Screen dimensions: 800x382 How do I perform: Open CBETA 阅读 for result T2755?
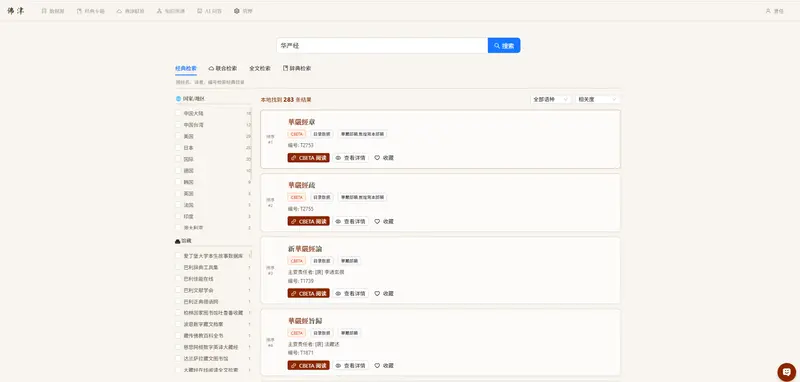coord(309,221)
